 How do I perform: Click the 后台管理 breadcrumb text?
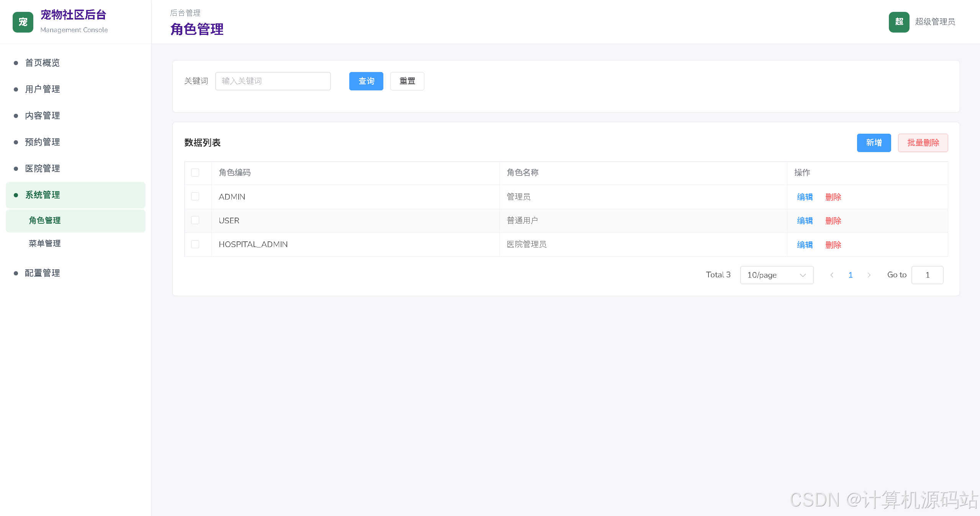coord(185,13)
